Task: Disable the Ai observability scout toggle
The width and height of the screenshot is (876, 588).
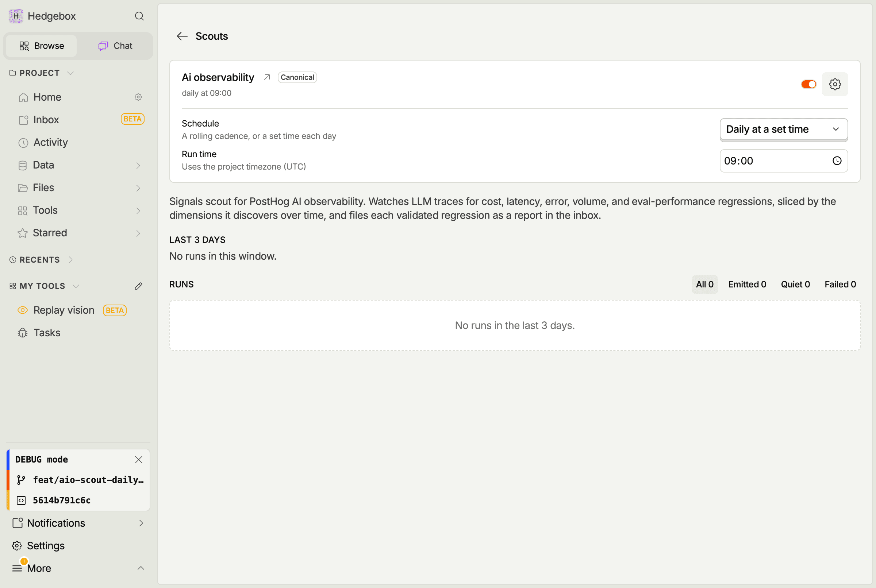Action: pos(808,84)
